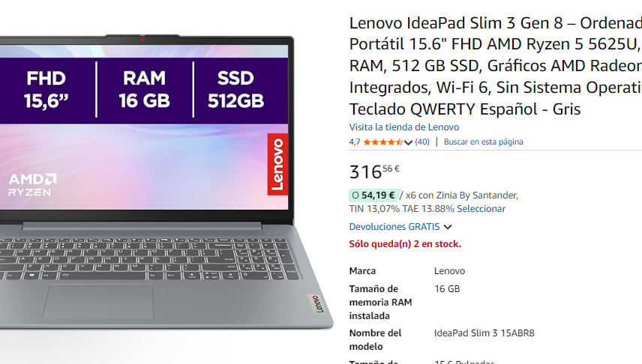Click the FHD 15,6" banner label
The height and width of the screenshot is (364, 642).
[46, 90]
